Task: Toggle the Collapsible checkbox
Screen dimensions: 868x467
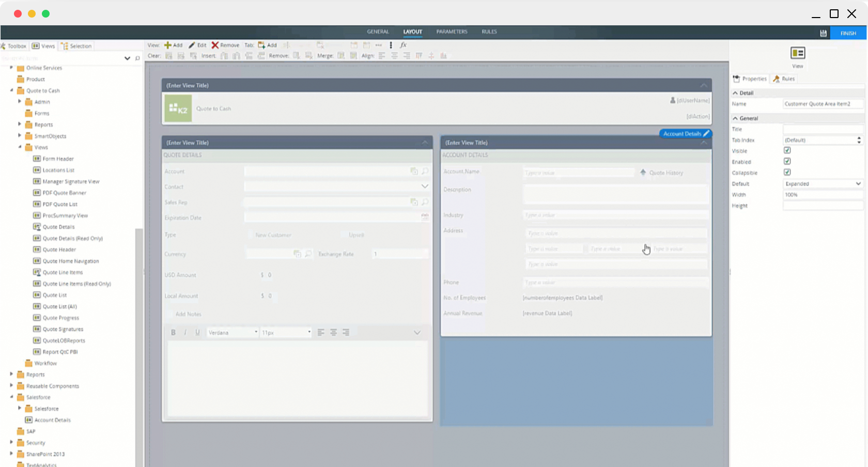Action: click(787, 172)
